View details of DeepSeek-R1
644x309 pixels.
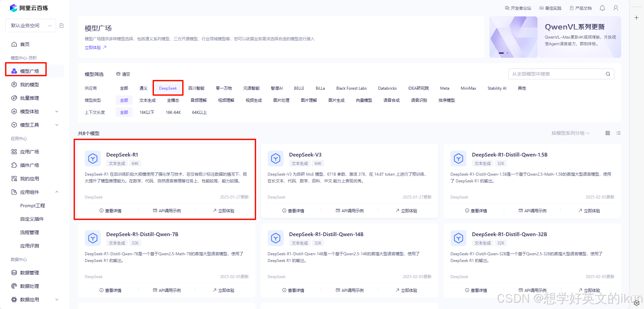click(x=110, y=211)
